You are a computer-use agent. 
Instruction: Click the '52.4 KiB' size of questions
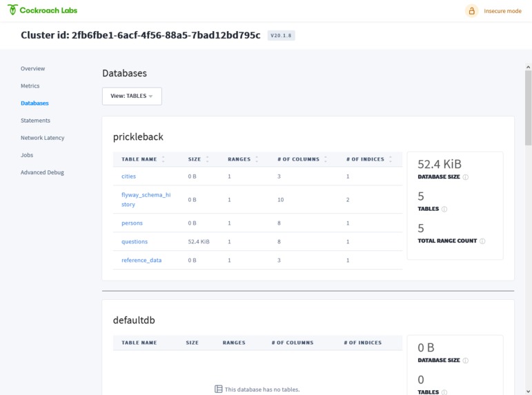tap(199, 242)
